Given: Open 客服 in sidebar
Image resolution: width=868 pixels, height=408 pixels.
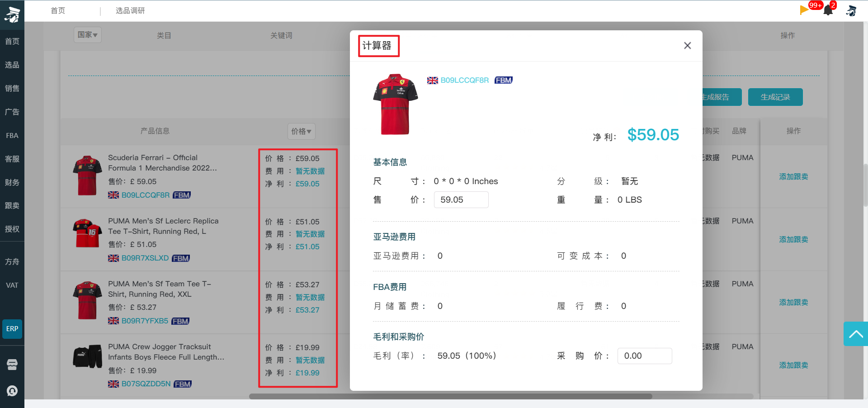Looking at the screenshot, I should (x=12, y=159).
